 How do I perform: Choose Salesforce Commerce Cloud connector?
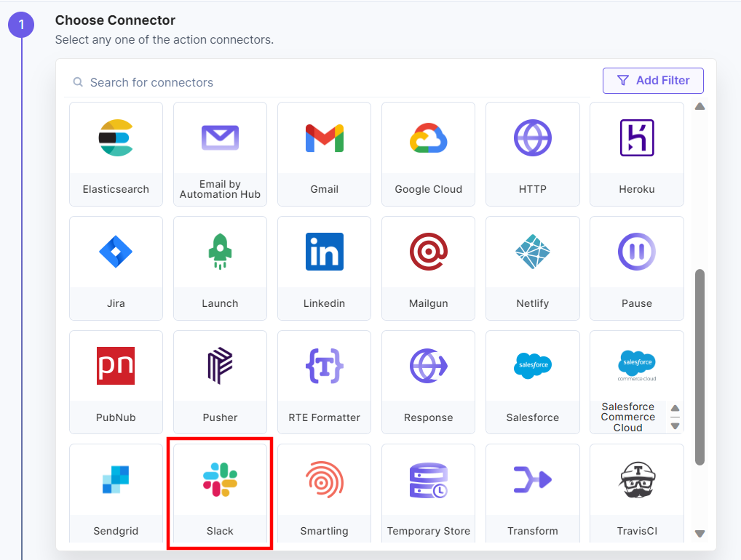coord(637,382)
